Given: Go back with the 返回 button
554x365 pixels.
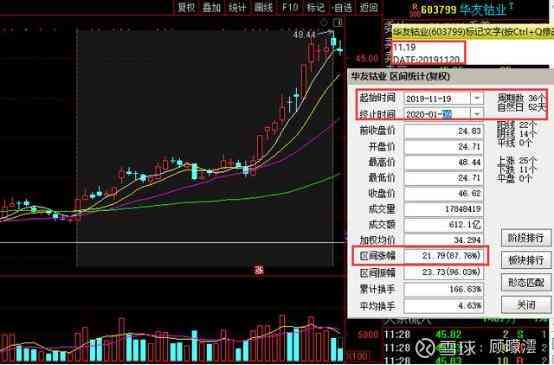Looking at the screenshot, I should coord(369,7).
